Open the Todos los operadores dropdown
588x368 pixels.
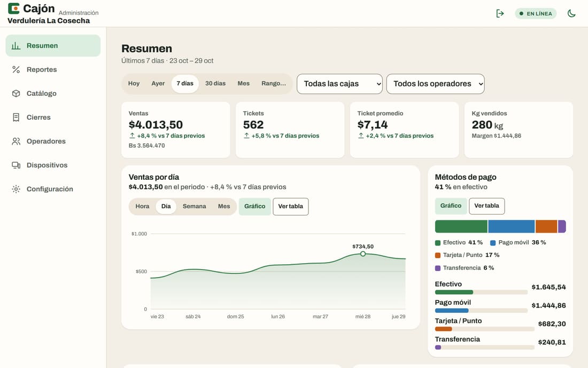click(x=435, y=83)
